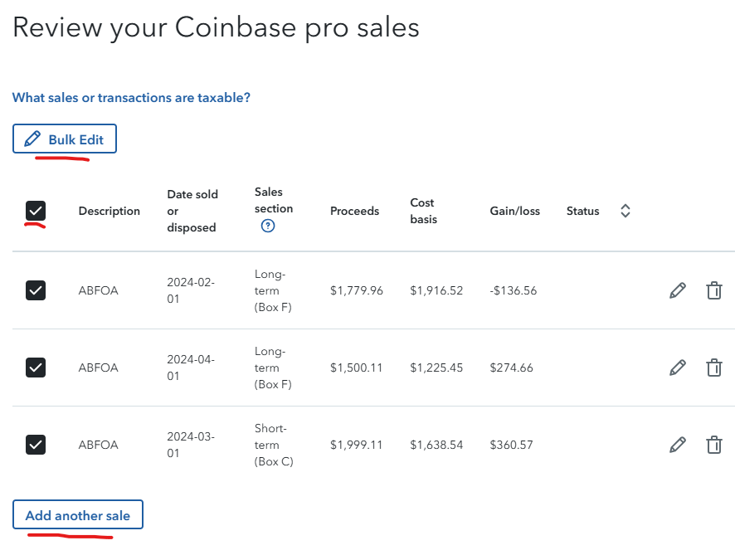Click the 2024-02-01 date cell
735x560 pixels.
(x=191, y=290)
